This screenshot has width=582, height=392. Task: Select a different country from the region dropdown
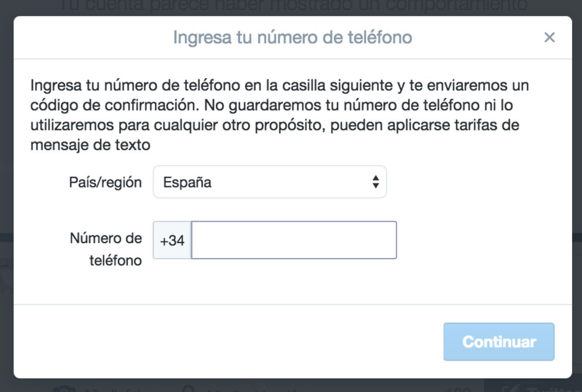click(x=269, y=182)
